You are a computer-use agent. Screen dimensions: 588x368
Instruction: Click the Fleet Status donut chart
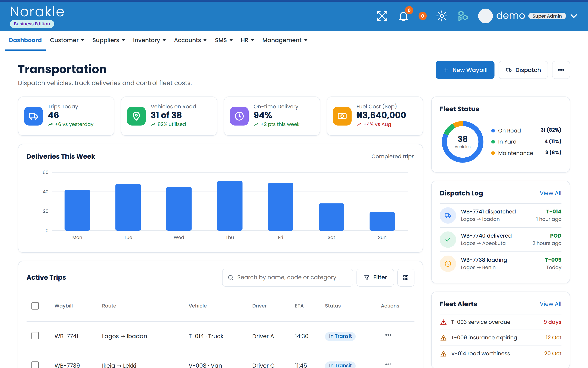[x=462, y=142]
